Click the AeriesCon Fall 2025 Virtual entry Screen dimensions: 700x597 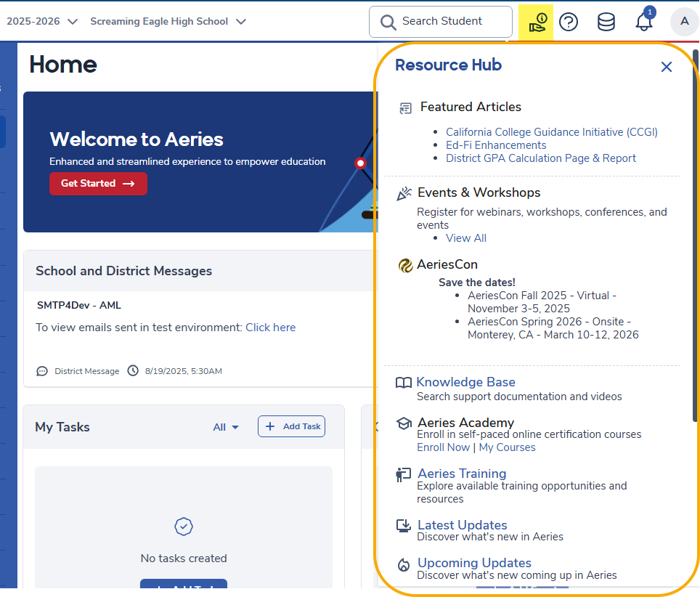click(542, 302)
